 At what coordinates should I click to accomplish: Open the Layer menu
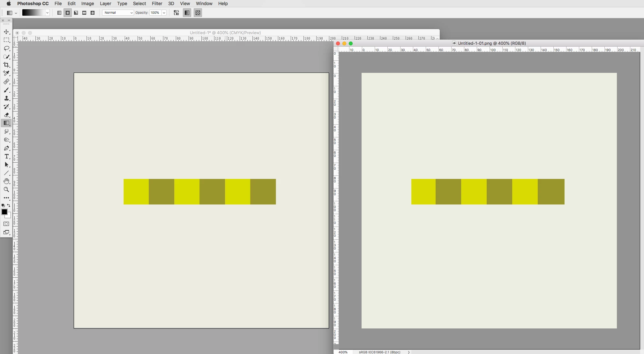tap(105, 4)
